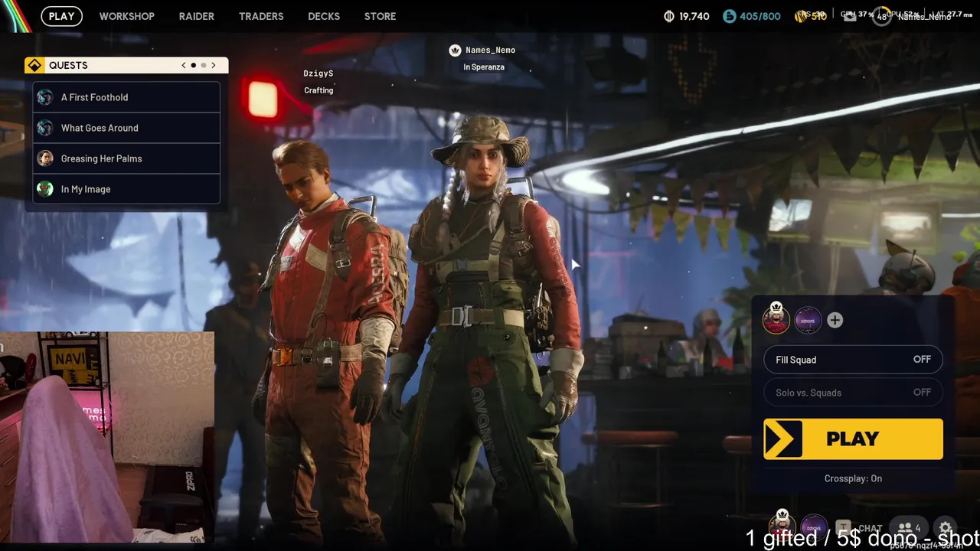Click trader portrait beside A First Foothold

(45, 97)
